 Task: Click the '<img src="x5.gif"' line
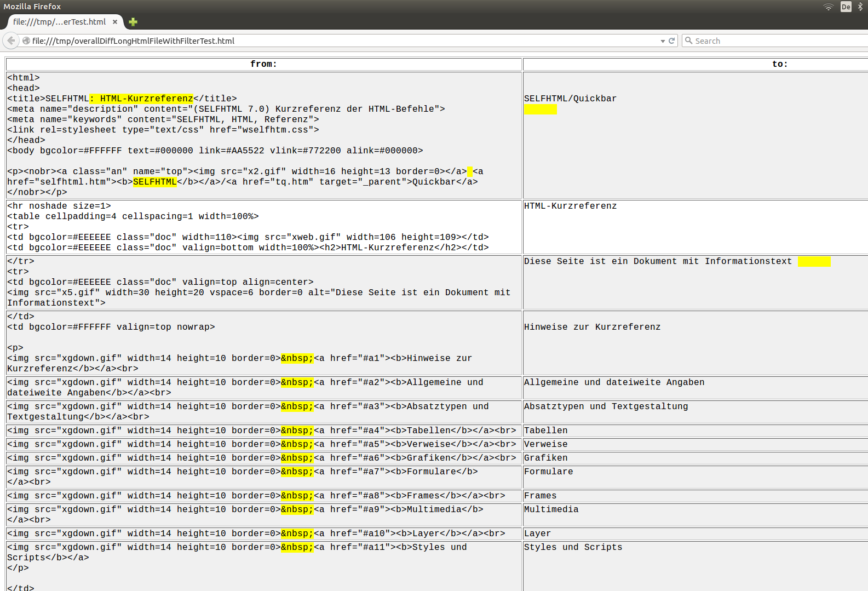258,292
